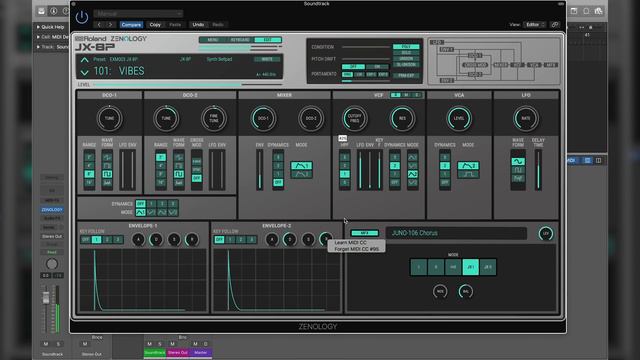Choose the lower Mixer envelope mode shape

(301, 174)
